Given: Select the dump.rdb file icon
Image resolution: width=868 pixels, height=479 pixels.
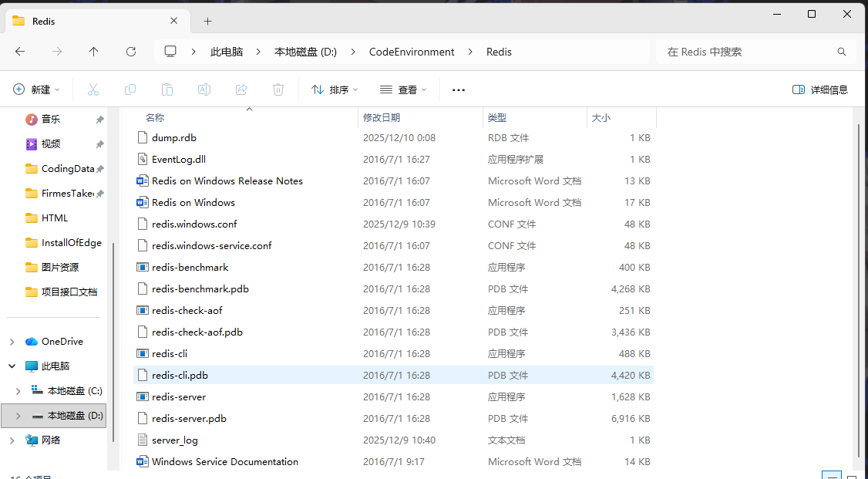Looking at the screenshot, I should [143, 137].
